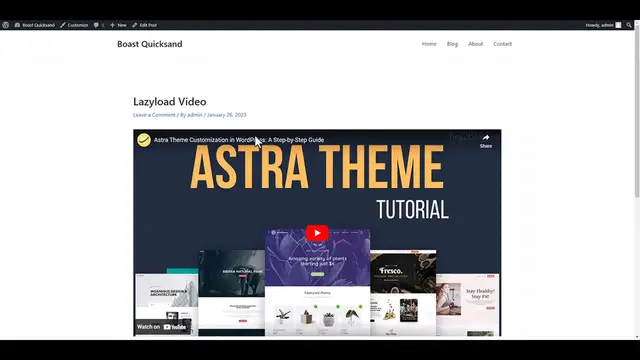This screenshot has width=640, height=360.
Task: Open the video title Astra Theme Customization link
Action: point(239,140)
